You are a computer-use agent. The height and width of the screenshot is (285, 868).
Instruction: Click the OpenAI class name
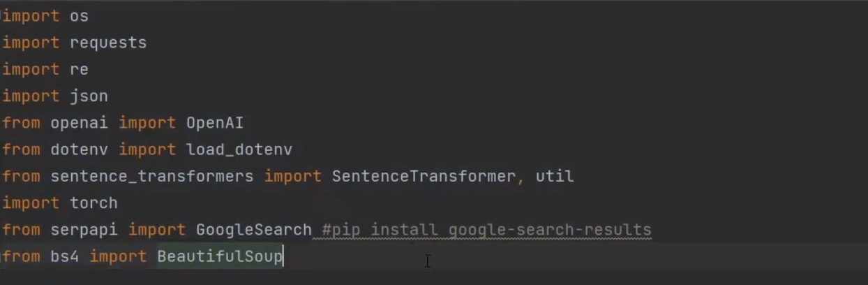tap(215, 123)
